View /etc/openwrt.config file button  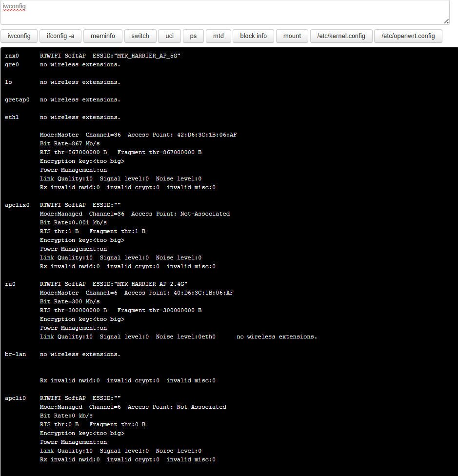tap(408, 36)
